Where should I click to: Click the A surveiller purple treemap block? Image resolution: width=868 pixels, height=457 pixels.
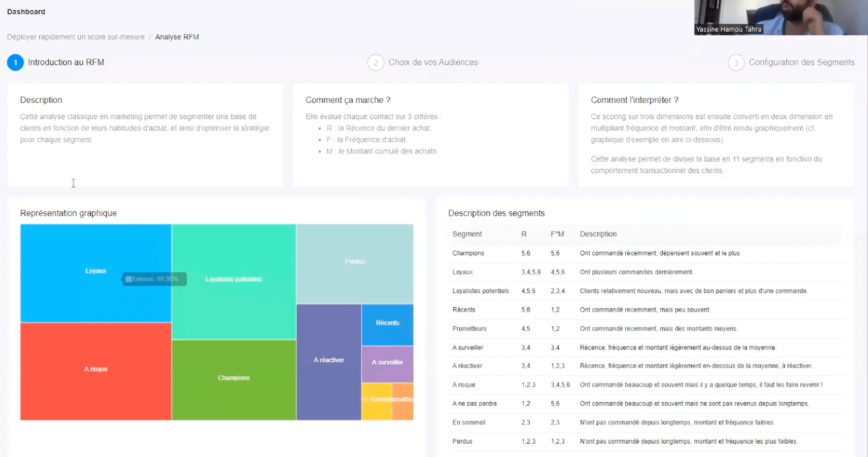(x=387, y=364)
